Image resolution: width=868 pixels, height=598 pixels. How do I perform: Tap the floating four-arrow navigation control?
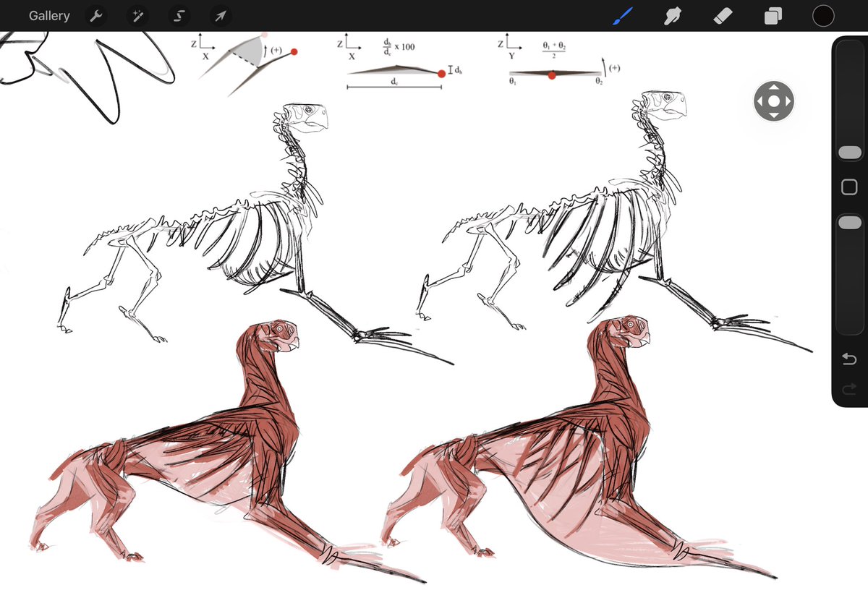click(774, 101)
